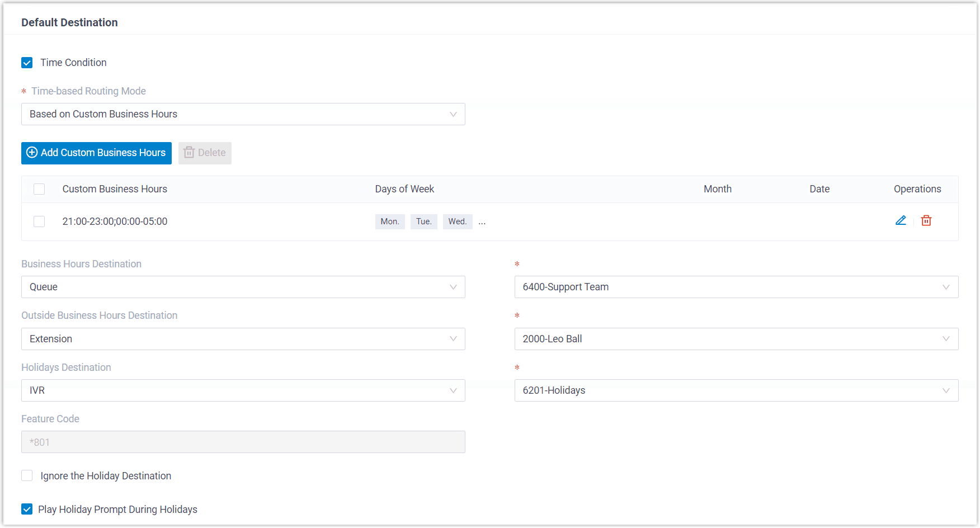Click the Wed. day tag
The width and height of the screenshot is (980, 528).
tap(457, 221)
